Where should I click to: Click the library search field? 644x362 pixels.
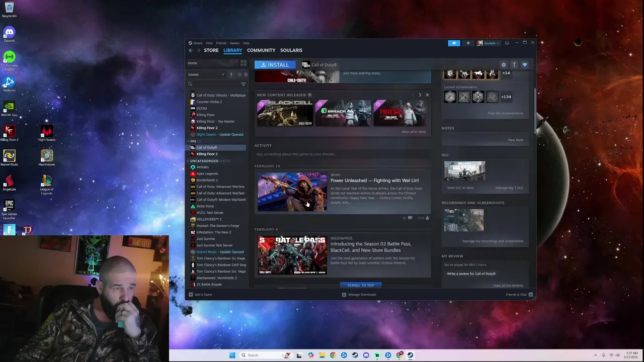(x=213, y=84)
